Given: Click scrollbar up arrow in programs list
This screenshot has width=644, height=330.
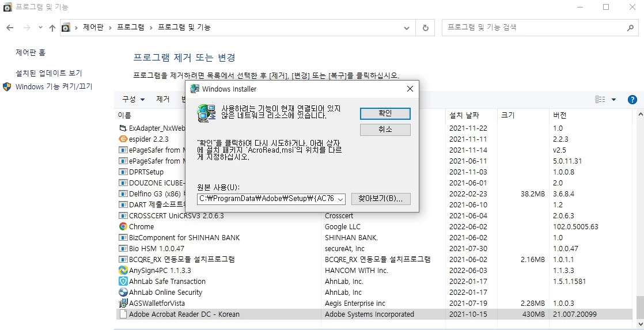Looking at the screenshot, I should (x=640, y=113).
